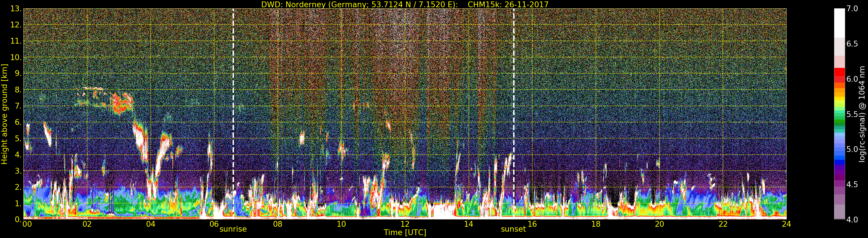Click the "11." height axis tick label
This screenshot has width=868, height=238.
point(16,41)
